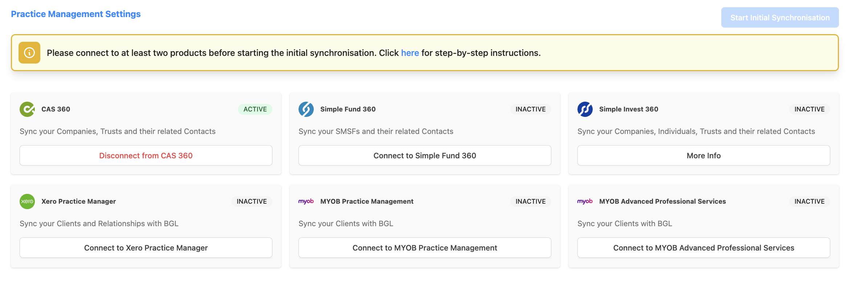
Task: Click the 'Xero Practice Manager' card title
Action: [78, 202]
